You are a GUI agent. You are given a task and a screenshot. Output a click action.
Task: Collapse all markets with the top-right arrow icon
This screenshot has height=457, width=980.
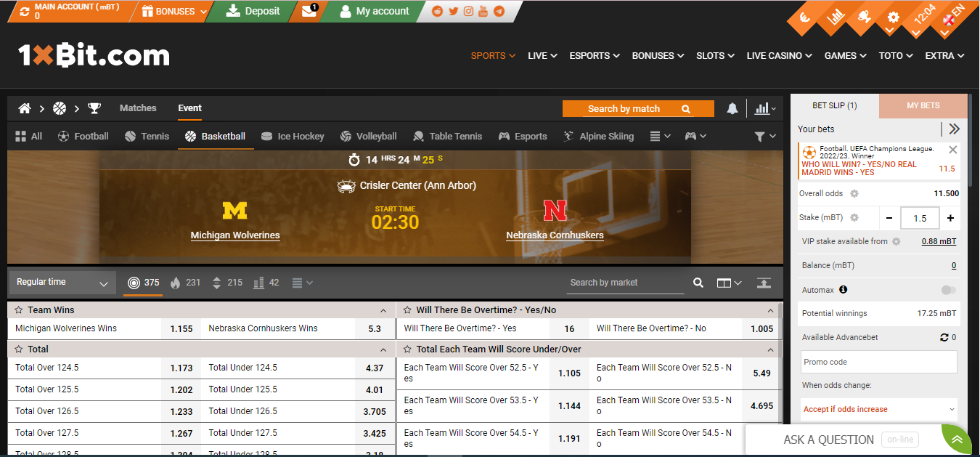(763, 283)
